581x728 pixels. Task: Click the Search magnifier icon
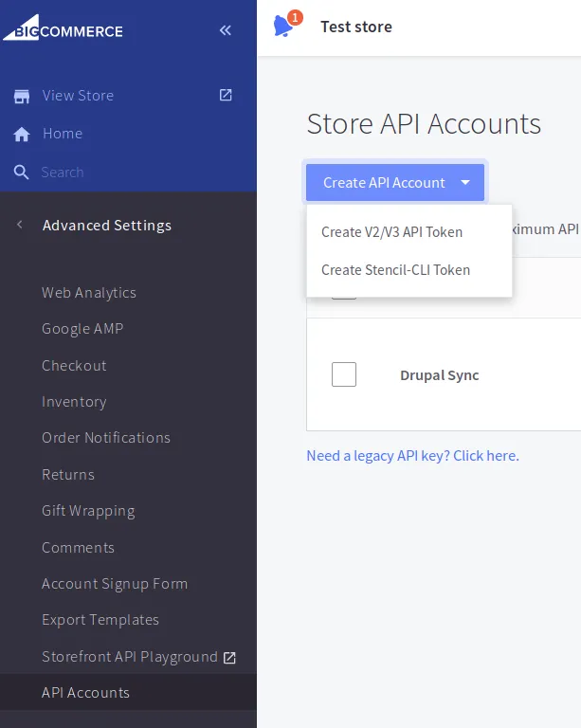tap(21, 173)
